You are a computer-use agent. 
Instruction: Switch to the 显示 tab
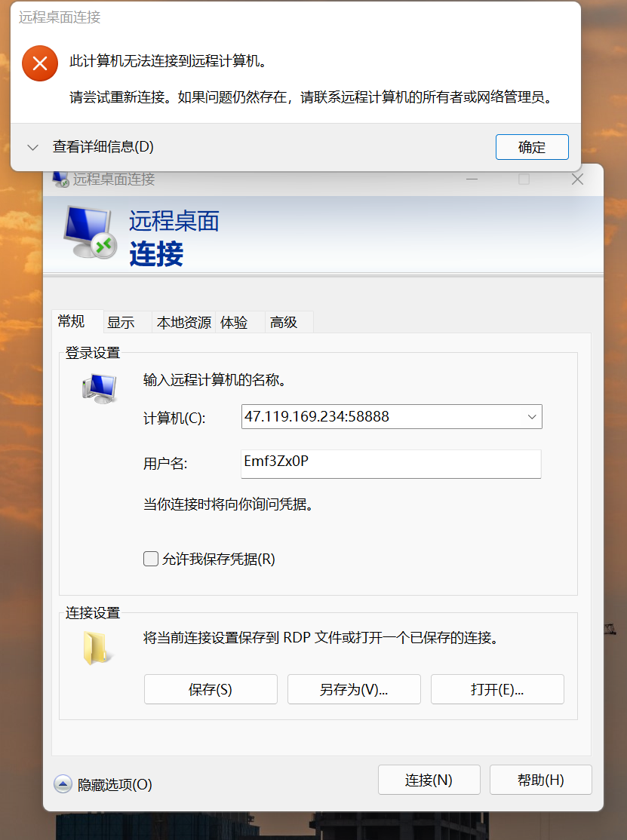point(128,323)
